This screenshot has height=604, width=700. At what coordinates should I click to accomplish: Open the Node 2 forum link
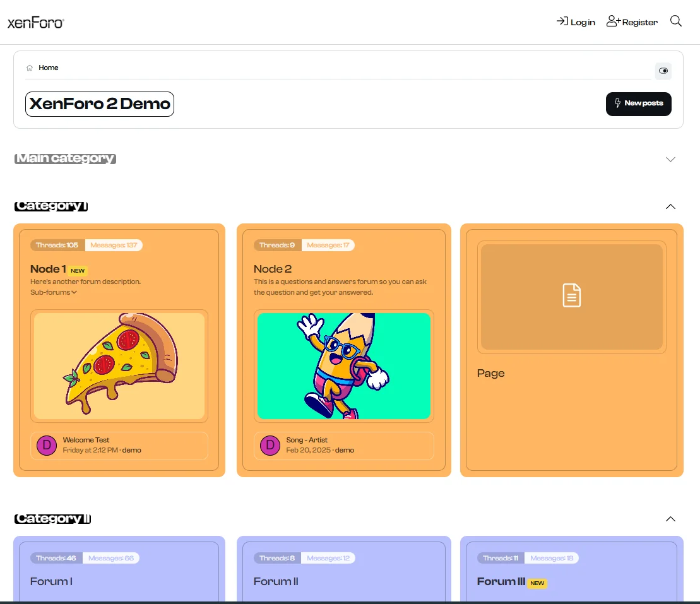[273, 269]
